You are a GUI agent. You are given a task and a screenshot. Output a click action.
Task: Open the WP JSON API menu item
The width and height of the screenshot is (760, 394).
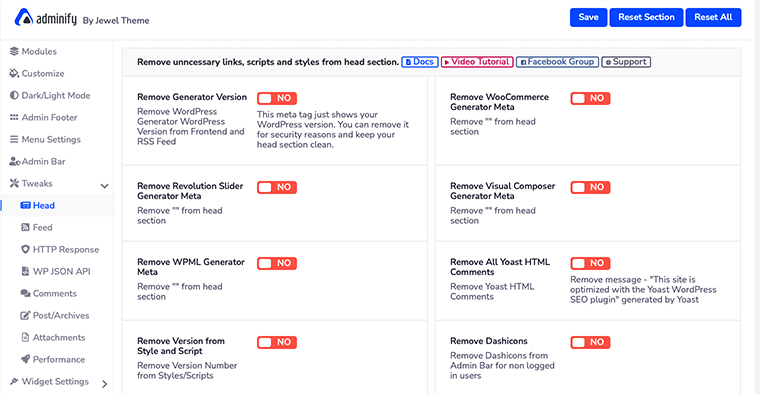[56, 271]
